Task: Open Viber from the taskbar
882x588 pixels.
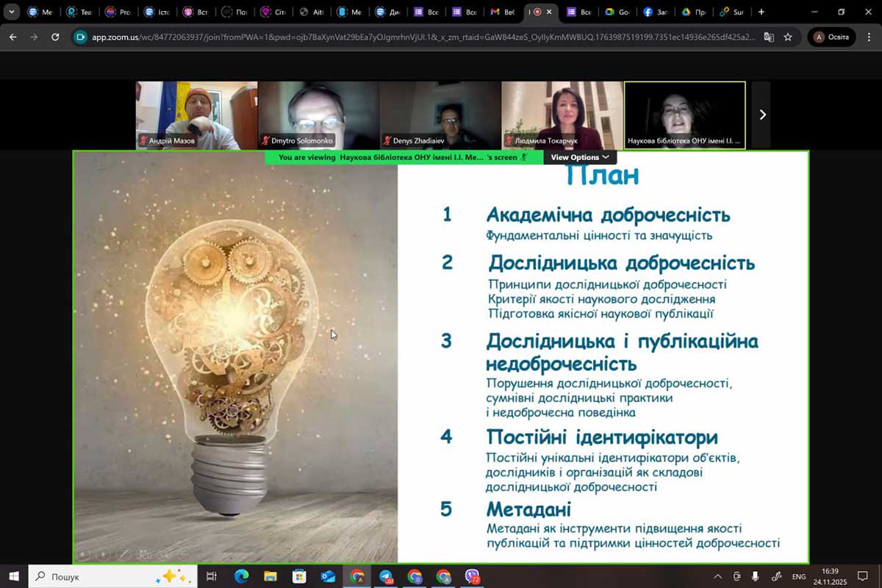Action: (x=472, y=577)
